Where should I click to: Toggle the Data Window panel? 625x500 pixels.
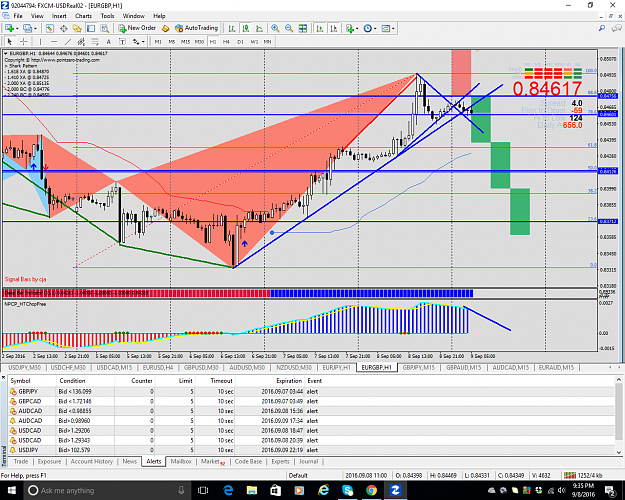click(x=63, y=28)
